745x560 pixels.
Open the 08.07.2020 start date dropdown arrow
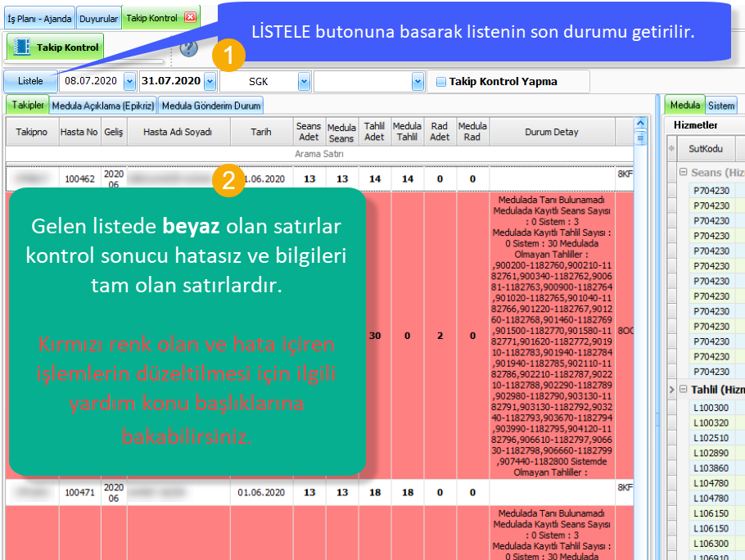(x=129, y=82)
